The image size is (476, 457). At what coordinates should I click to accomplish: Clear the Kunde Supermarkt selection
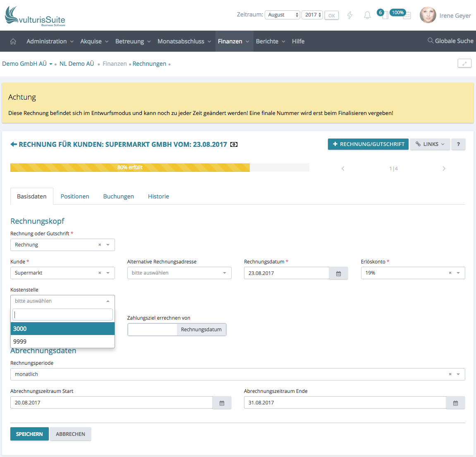100,273
